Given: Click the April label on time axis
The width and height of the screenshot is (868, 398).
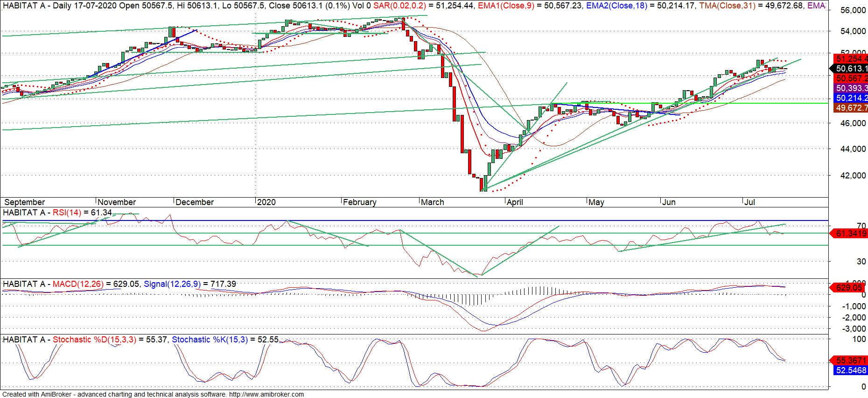Looking at the screenshot, I should pyautogui.click(x=515, y=202).
